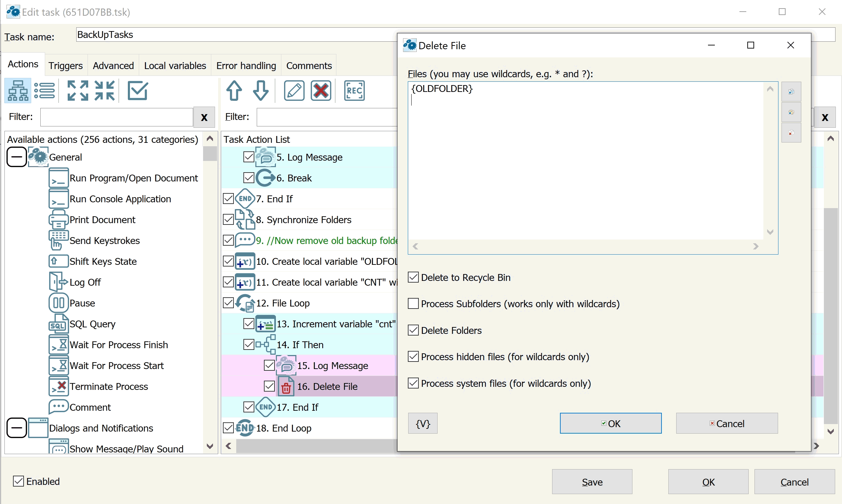Collapse the Dialogs and Notifications category
842x504 pixels.
17,428
